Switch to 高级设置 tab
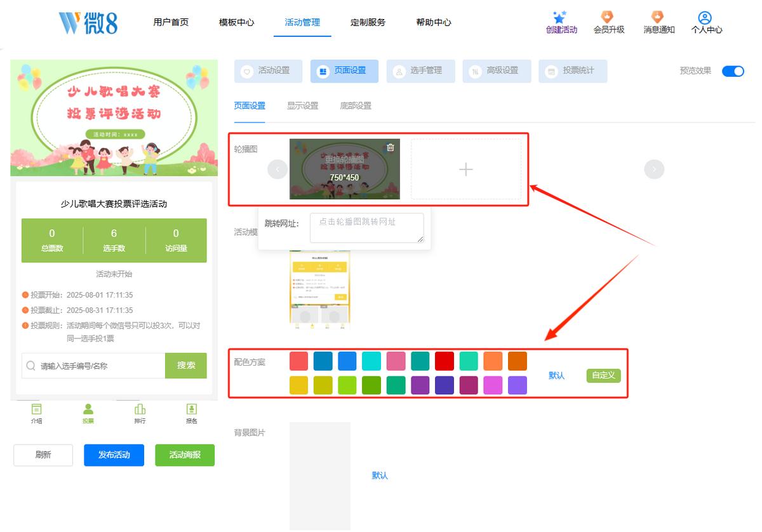Image resolution: width=762 pixels, height=532 pixels. click(497, 71)
